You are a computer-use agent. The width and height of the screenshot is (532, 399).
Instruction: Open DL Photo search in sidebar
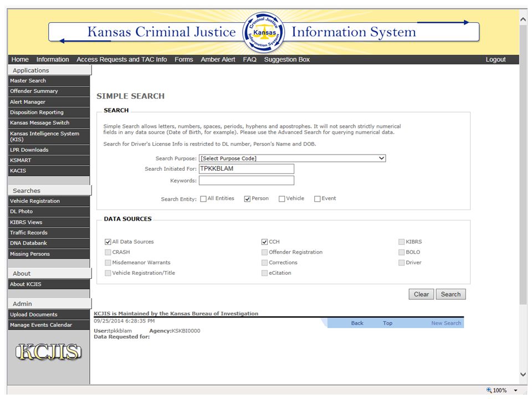click(x=49, y=211)
